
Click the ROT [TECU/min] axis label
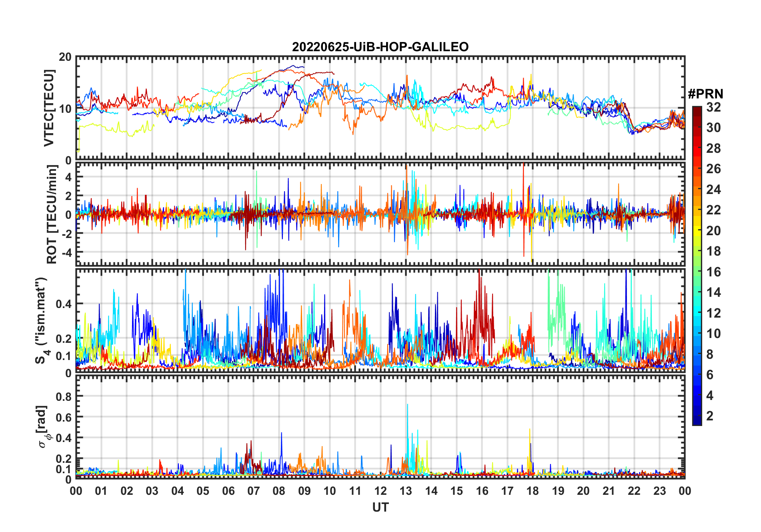52,214
